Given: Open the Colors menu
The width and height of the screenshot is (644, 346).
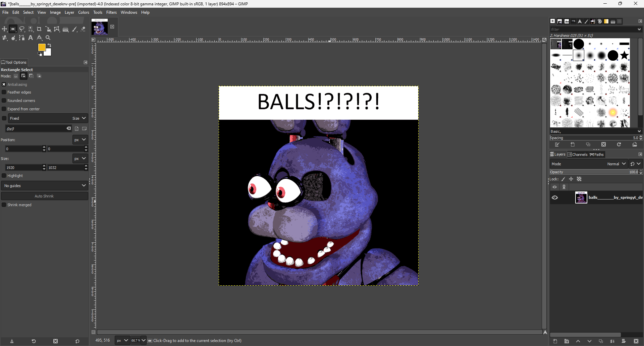Looking at the screenshot, I should click(84, 12).
